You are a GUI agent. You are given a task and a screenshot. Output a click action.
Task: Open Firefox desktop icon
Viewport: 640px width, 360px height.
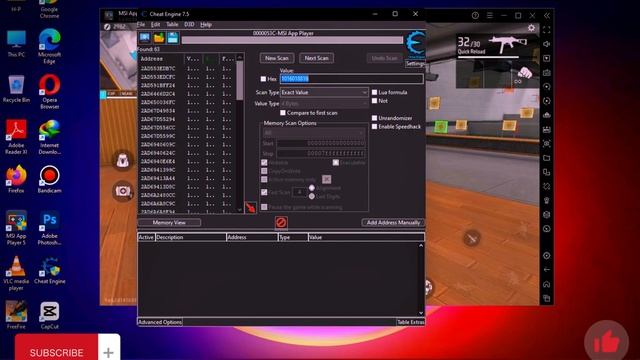coord(16,180)
